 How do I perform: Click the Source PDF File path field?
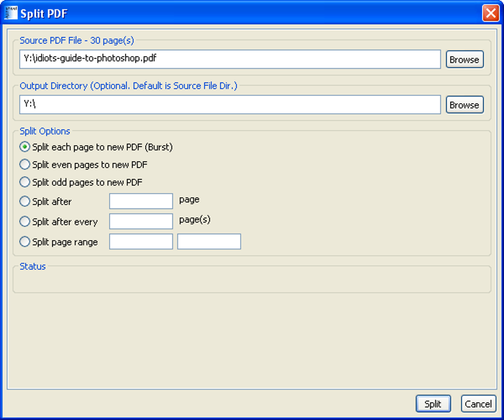coord(230,59)
